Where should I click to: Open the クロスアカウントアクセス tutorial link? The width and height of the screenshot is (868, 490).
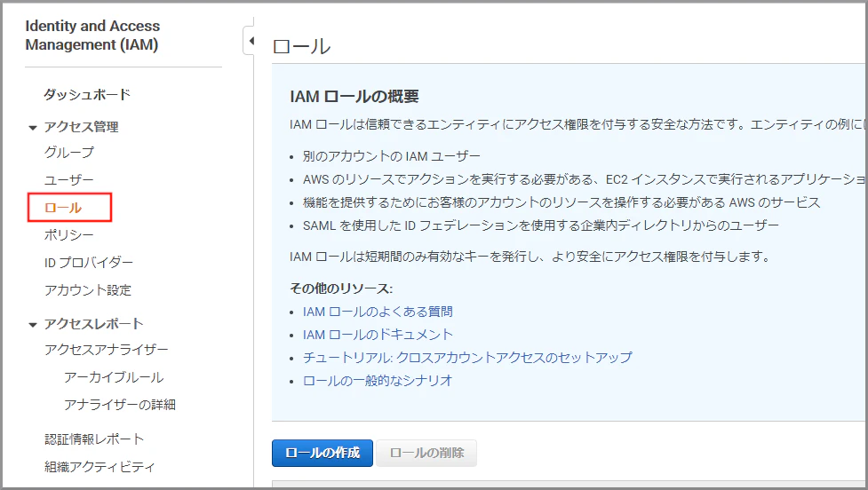467,358
